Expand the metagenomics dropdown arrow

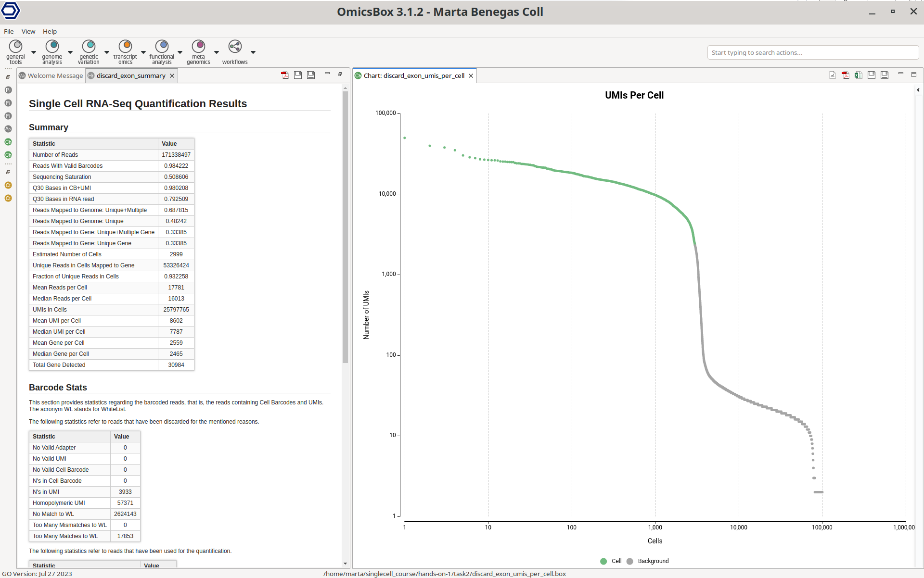click(x=217, y=52)
